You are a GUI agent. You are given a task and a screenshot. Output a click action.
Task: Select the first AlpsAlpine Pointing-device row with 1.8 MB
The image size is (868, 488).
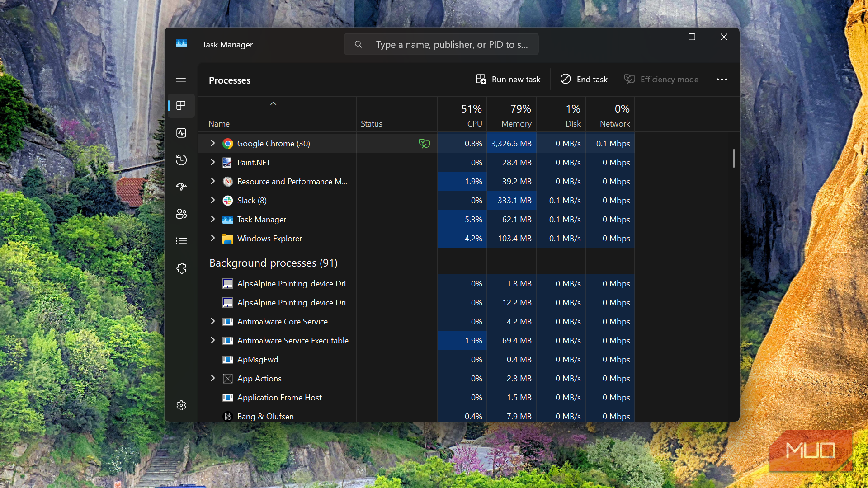pos(416,284)
